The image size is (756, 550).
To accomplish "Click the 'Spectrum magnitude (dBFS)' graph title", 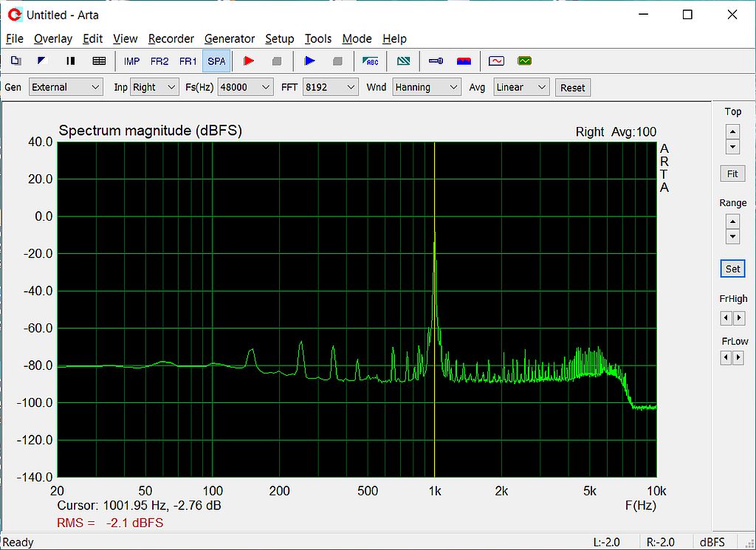I will click(150, 131).
